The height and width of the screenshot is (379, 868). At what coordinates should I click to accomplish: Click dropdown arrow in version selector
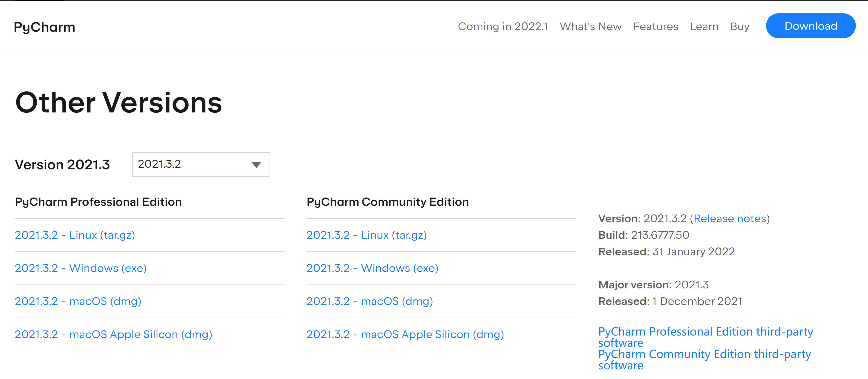coord(256,165)
